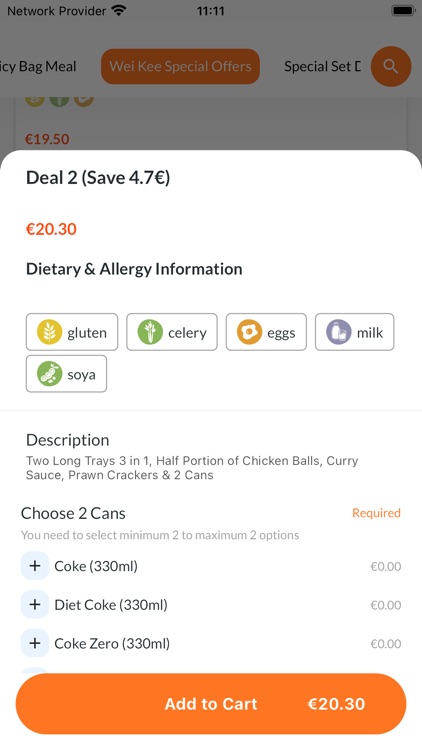Viewport: 422px width, 750px height.
Task: Tap the eggs allergen icon
Action: pos(249,332)
